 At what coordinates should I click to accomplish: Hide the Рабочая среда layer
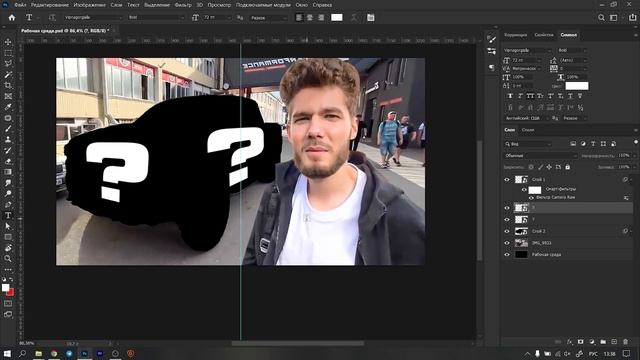(507, 254)
